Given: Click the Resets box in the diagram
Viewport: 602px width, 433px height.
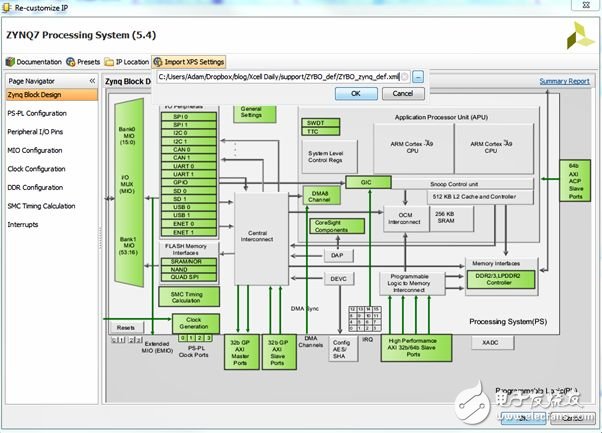Looking at the screenshot, I should [125, 327].
